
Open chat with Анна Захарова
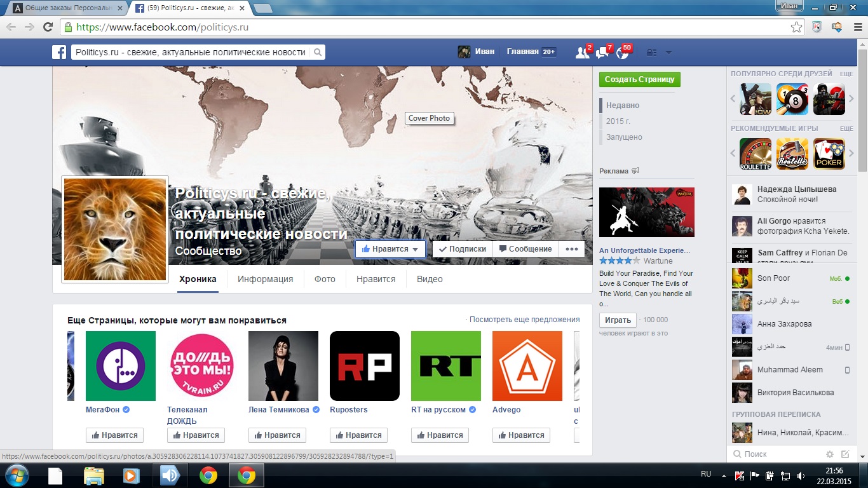coord(790,324)
